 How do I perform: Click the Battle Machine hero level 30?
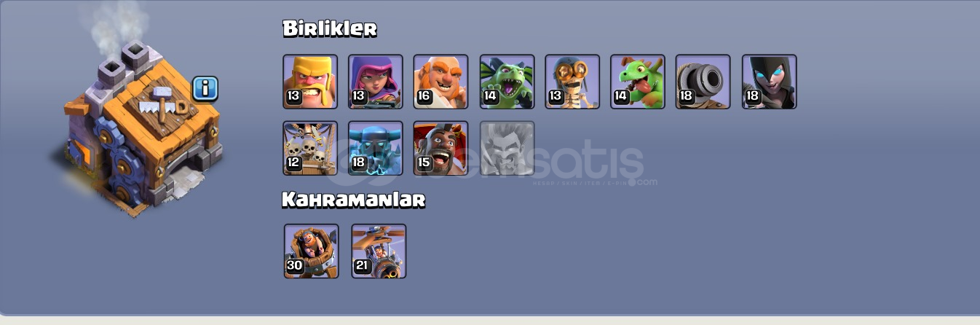click(x=312, y=251)
